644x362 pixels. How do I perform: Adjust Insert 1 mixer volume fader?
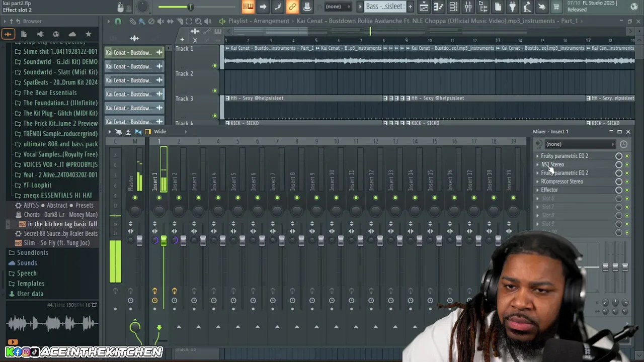coord(164,241)
